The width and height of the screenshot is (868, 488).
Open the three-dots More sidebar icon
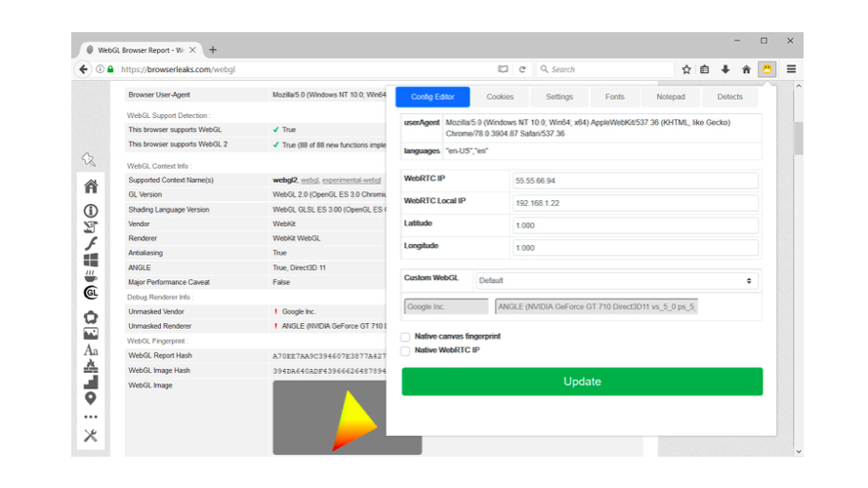(x=91, y=417)
